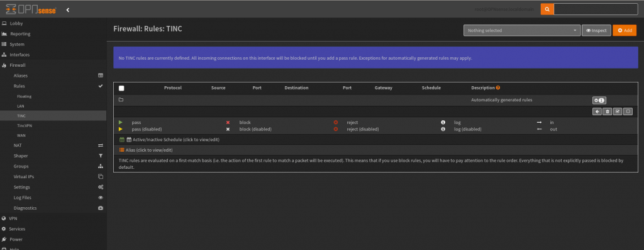Toggle the select-all rules checkbox
Viewport: 644px width, 250px height.
121,88
